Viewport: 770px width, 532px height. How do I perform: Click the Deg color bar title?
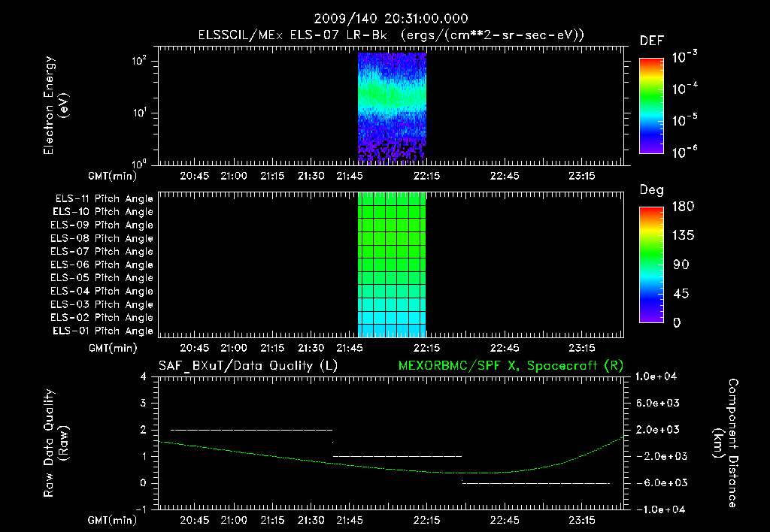pos(652,190)
